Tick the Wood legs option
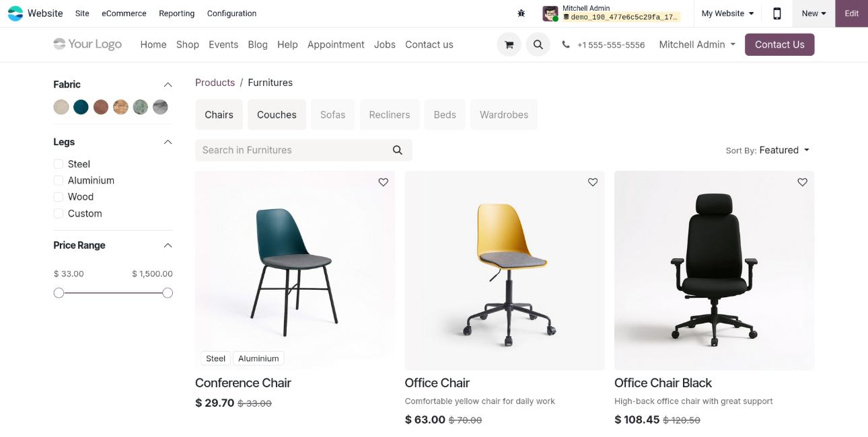 59,197
